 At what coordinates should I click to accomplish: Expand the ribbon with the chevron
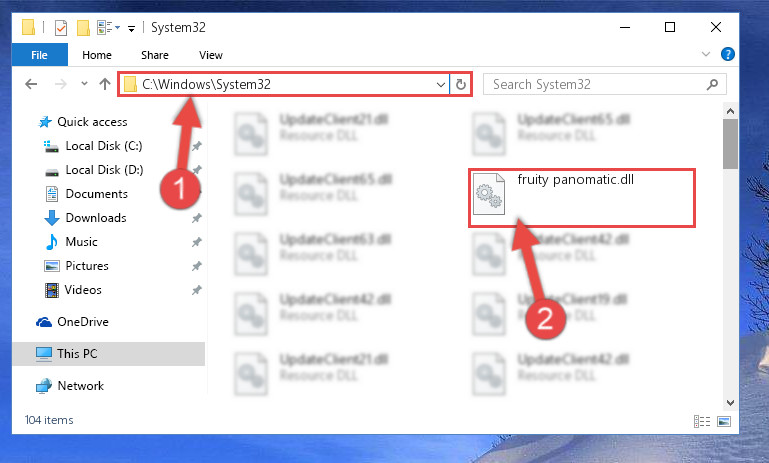tap(706, 54)
